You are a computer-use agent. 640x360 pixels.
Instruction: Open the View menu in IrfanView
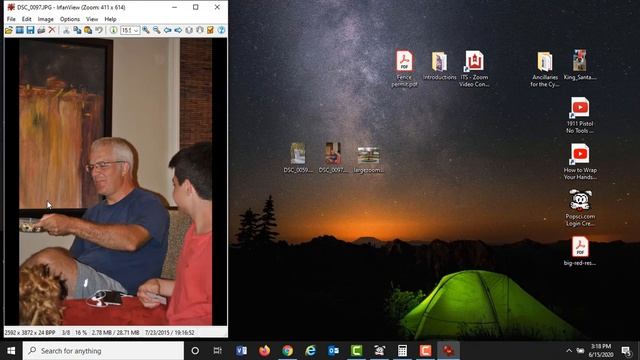click(x=92, y=19)
